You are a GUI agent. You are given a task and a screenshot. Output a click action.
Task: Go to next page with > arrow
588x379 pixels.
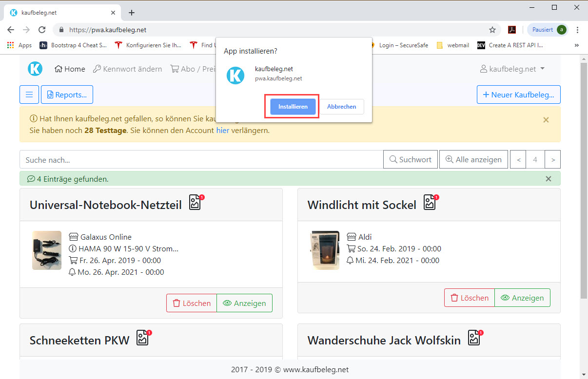tap(552, 160)
